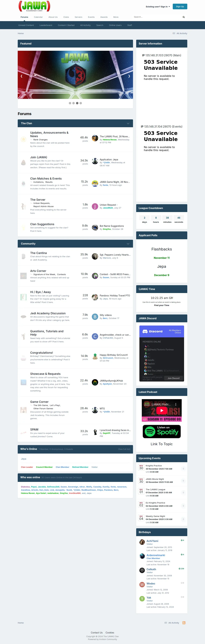Click Sazen's avatar on the Contest SotW row

[95, 276]
